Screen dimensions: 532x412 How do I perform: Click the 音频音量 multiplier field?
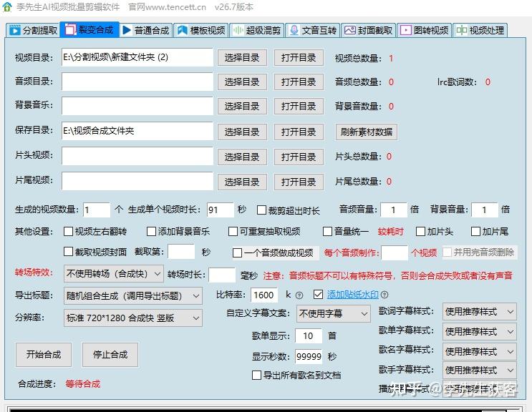tap(394, 210)
